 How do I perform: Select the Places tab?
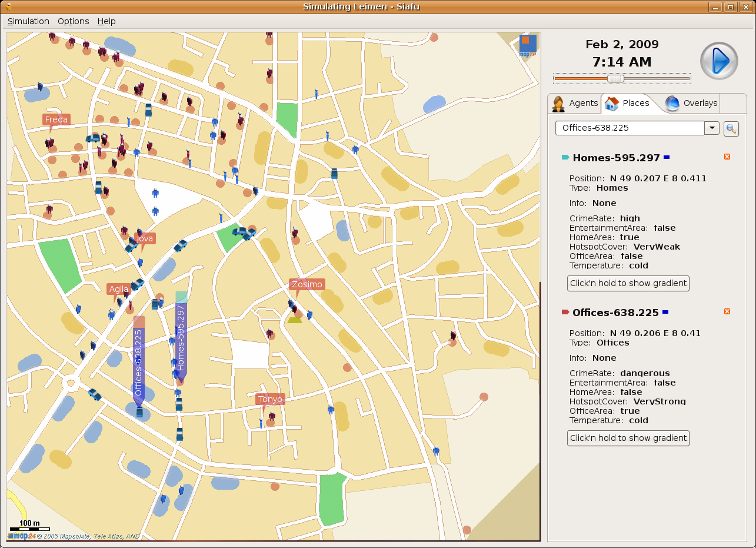pos(628,103)
